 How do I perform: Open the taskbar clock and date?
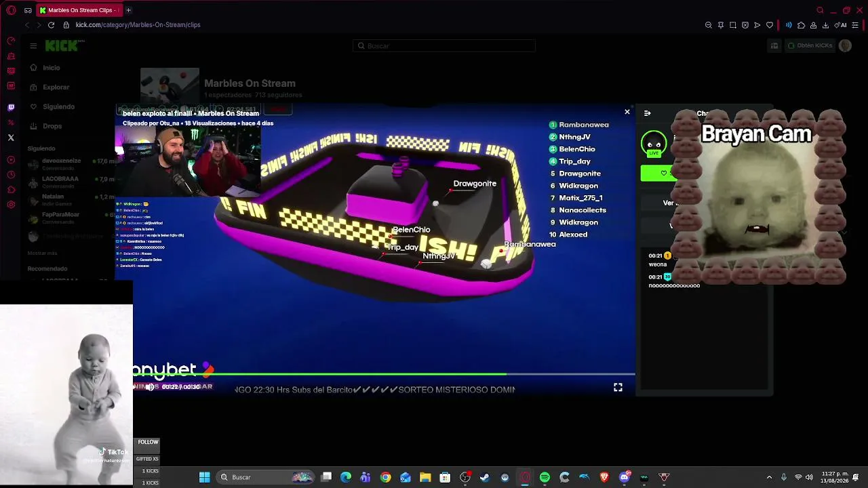[834, 477]
